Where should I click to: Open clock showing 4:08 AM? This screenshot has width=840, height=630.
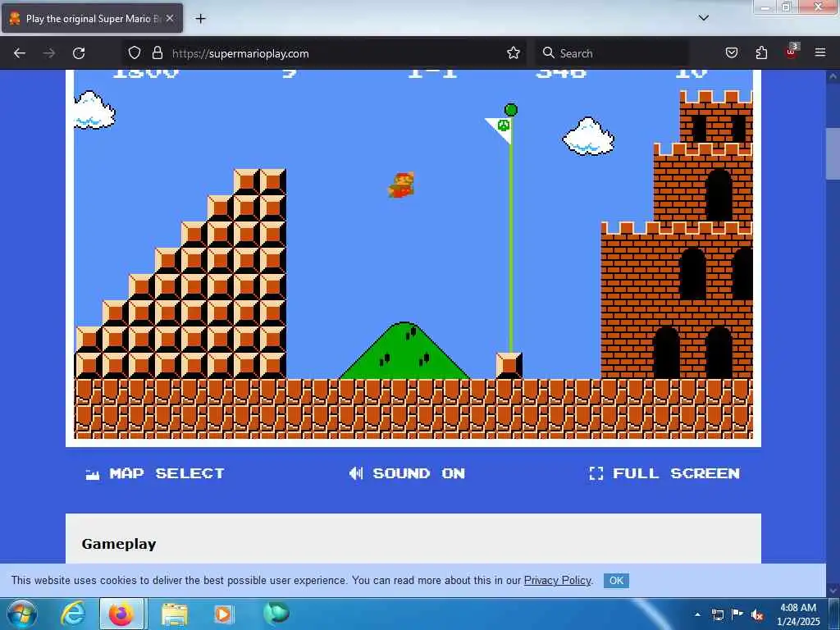(x=798, y=614)
